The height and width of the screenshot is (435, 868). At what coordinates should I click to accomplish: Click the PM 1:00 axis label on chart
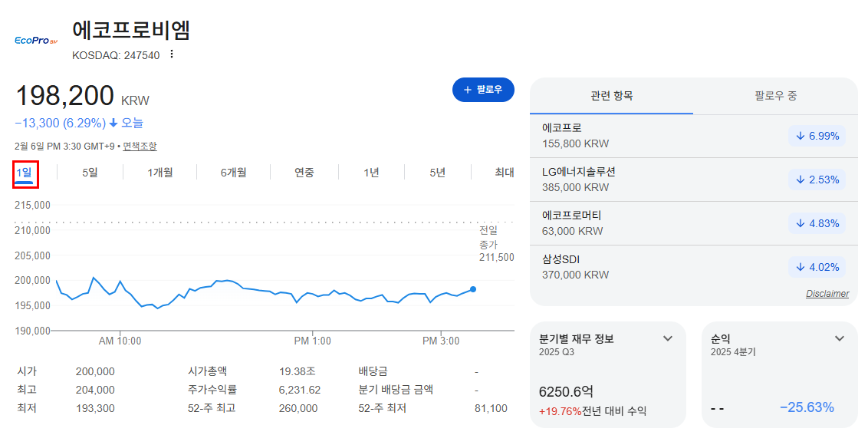tap(312, 341)
